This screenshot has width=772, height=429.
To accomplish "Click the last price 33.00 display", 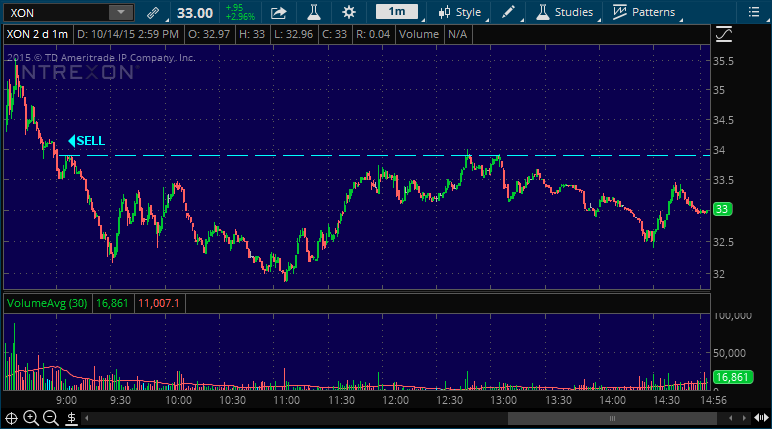I will pos(195,13).
